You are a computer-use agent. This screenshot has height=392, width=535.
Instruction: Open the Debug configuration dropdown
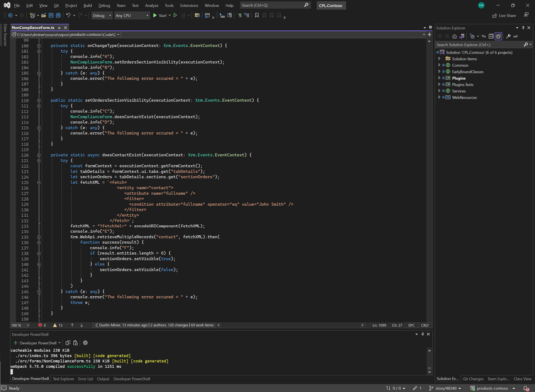point(102,16)
